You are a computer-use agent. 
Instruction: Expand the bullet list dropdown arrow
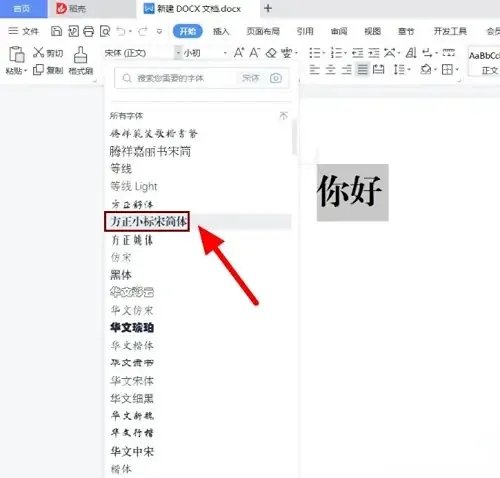[x=323, y=53]
